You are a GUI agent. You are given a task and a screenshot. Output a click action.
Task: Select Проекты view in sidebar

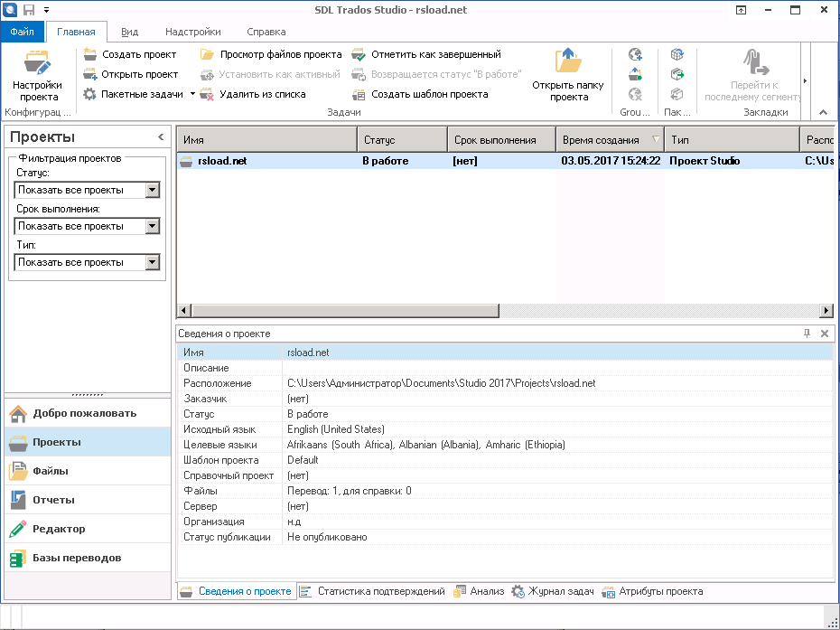[x=88, y=442]
